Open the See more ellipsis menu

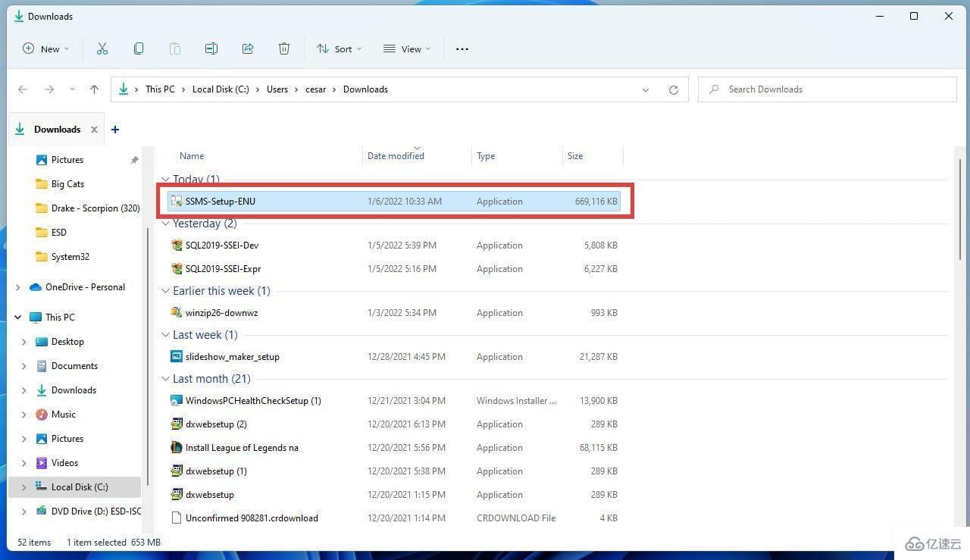tap(462, 48)
